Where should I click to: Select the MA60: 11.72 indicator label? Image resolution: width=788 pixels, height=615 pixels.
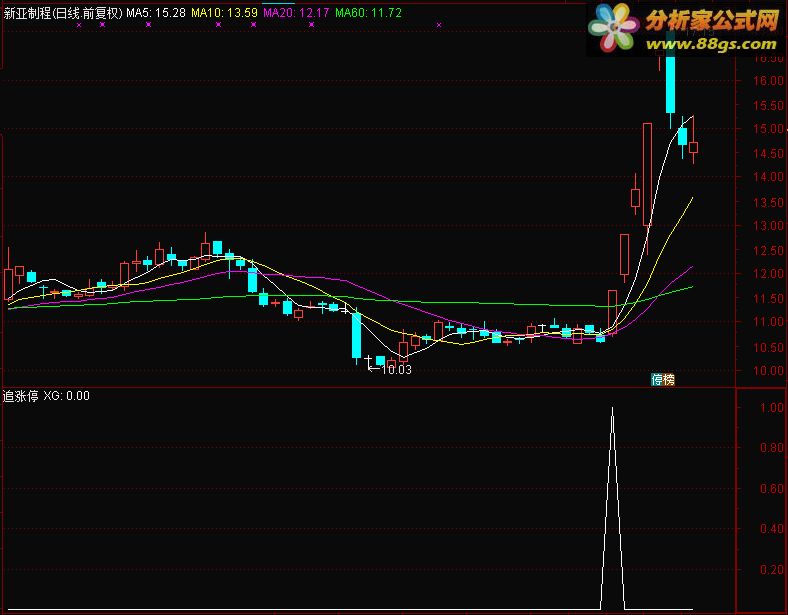pos(368,13)
